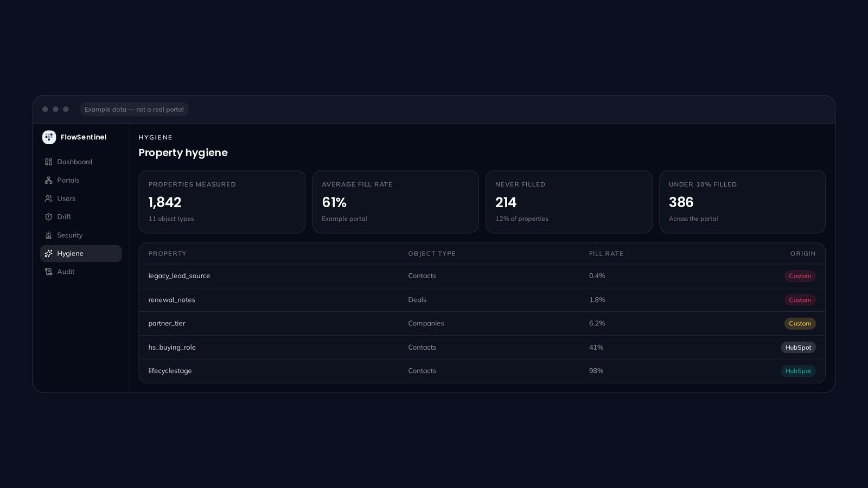
Task: Select the renewal_notes property
Action: (x=171, y=300)
